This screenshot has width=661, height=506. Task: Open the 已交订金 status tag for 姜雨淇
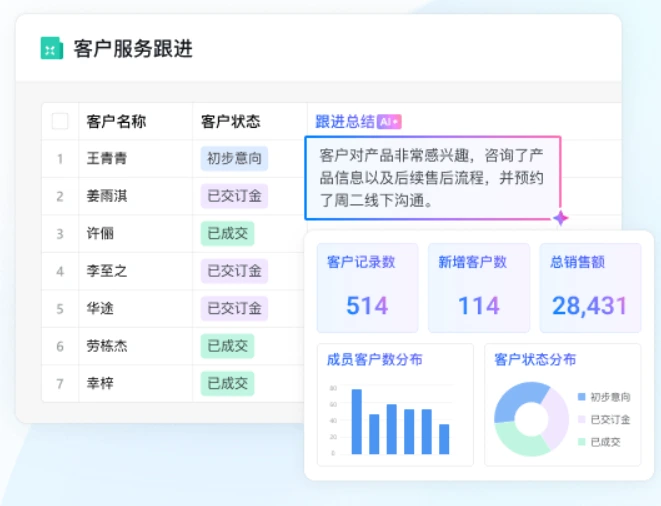[x=234, y=196]
